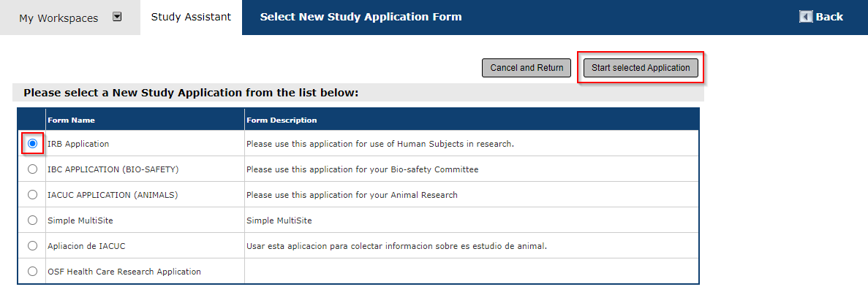Click OSF Health Care Research Application text
Image resolution: width=868 pixels, height=303 pixels.
[124, 272]
